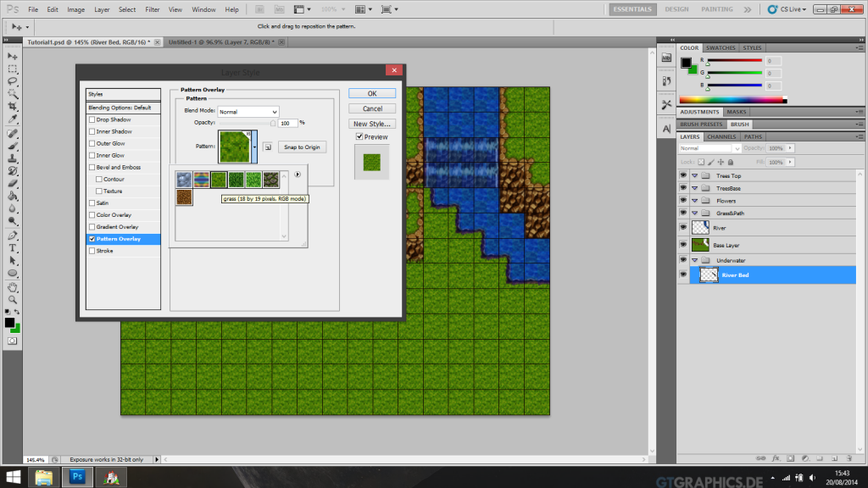Open the pattern picker dropdown arrow

pos(254,147)
